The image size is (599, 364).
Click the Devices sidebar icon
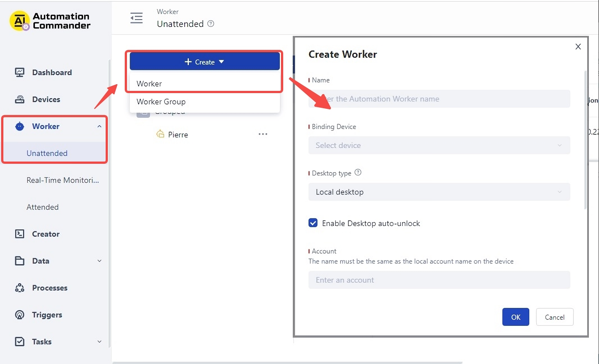tap(19, 99)
